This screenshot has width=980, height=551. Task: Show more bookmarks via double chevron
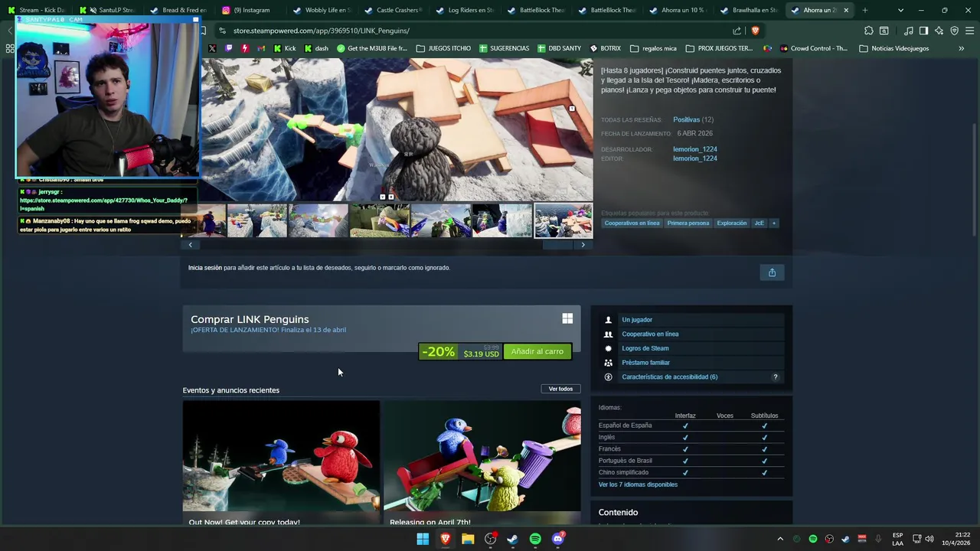[961, 48]
